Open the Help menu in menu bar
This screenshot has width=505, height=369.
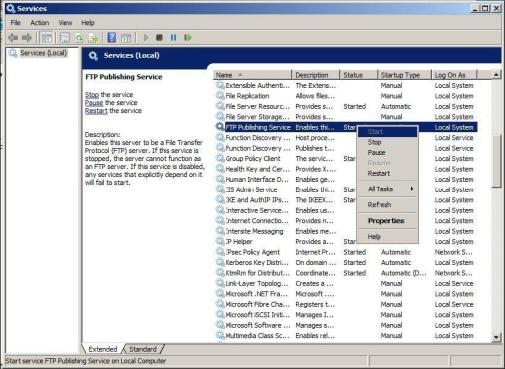88,23
